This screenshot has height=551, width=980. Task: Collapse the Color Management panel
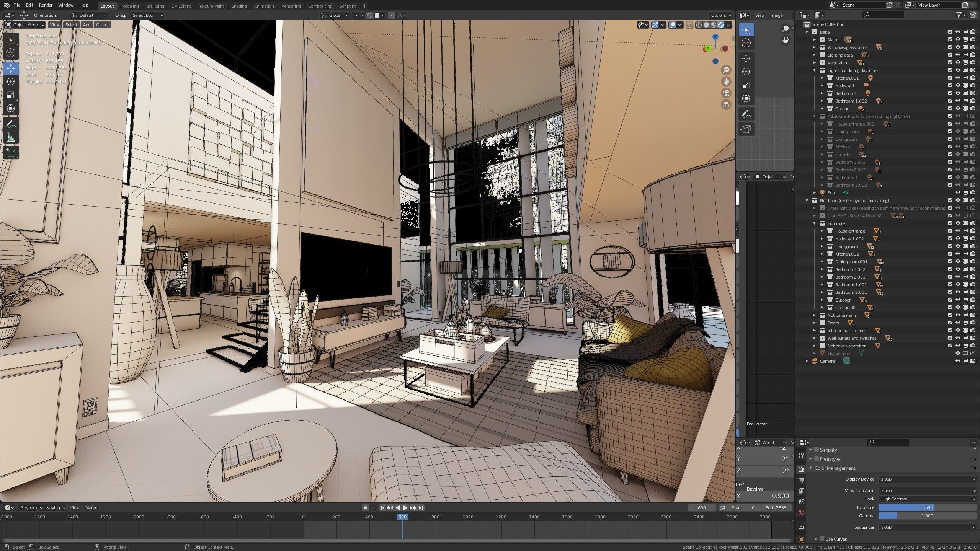(x=810, y=468)
